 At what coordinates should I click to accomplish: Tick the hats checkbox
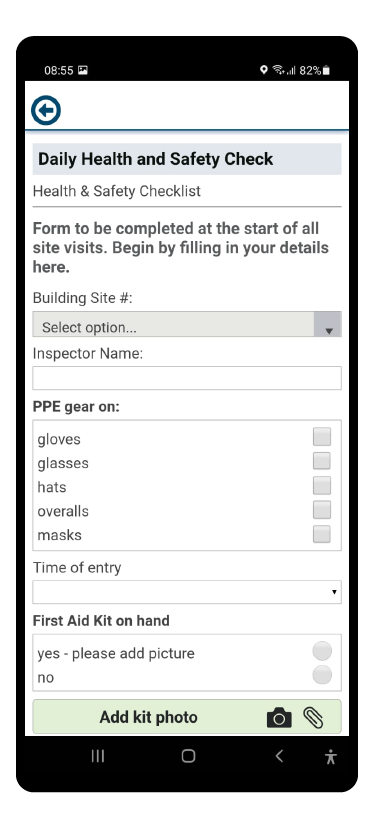(322, 485)
